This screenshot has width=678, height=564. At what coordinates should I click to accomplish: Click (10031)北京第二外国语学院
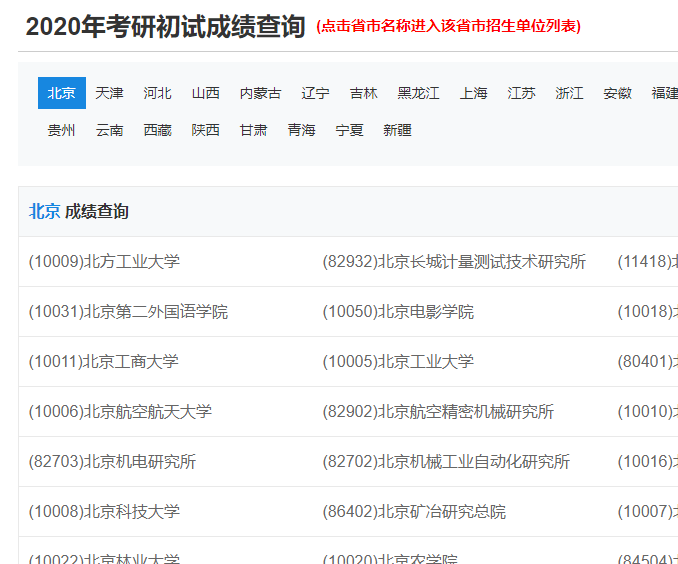pyautogui.click(x=128, y=312)
